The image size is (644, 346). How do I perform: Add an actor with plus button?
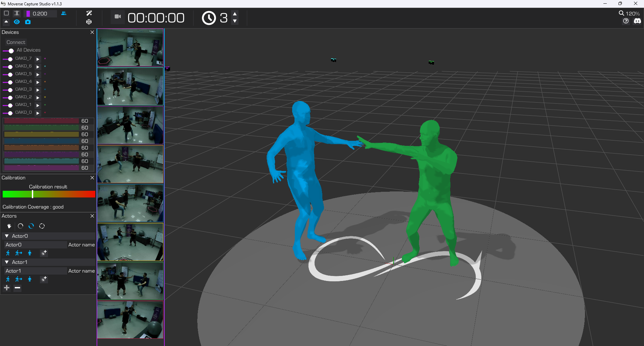point(7,288)
